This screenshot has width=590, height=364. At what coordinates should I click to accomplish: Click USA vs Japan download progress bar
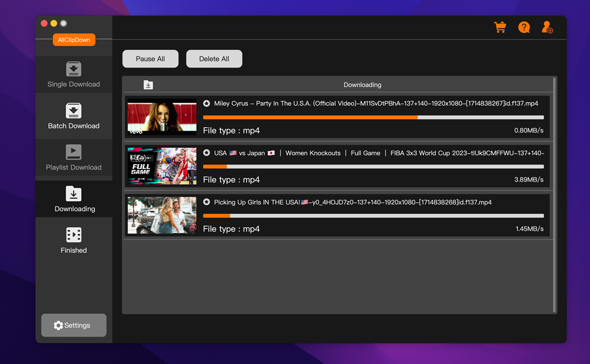coord(373,167)
